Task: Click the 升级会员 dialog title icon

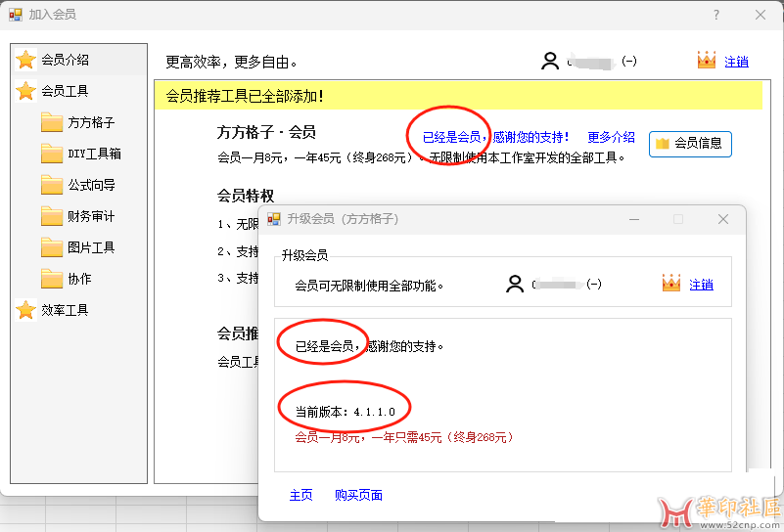Action: coord(273,219)
